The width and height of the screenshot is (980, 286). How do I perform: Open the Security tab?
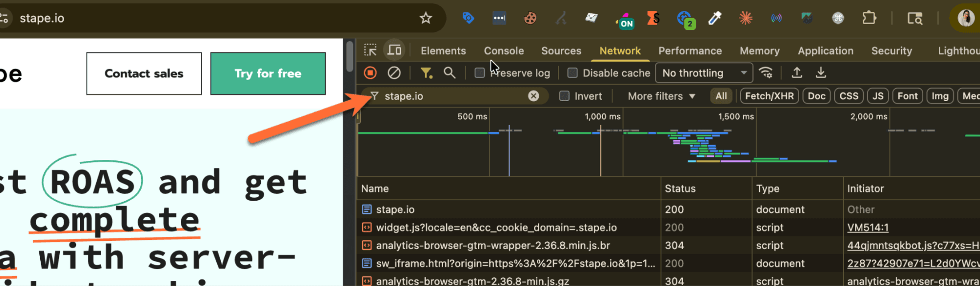point(891,51)
